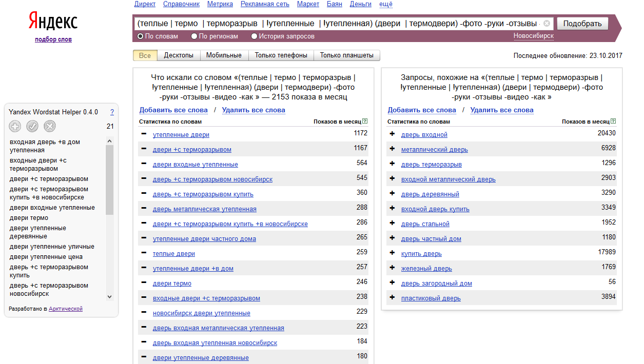Click the Яндекс logo
Viewport: 644px width, 364px height.
(53, 22)
